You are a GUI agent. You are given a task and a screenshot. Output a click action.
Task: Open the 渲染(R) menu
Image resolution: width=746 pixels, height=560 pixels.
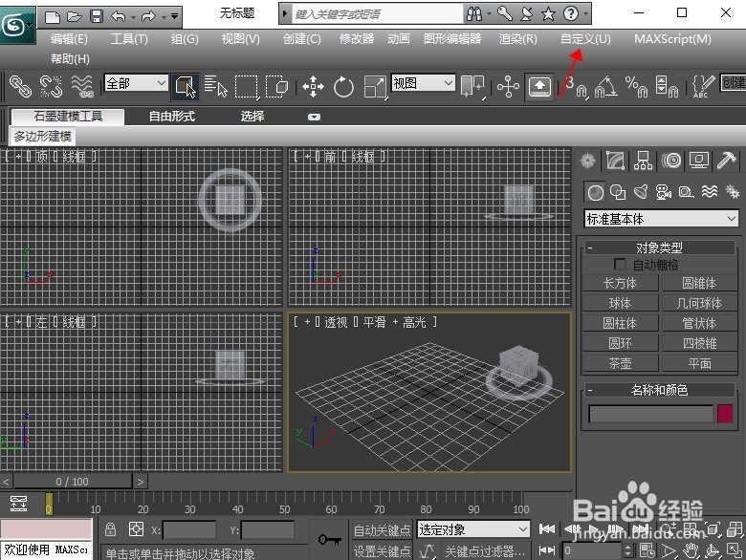(517, 39)
